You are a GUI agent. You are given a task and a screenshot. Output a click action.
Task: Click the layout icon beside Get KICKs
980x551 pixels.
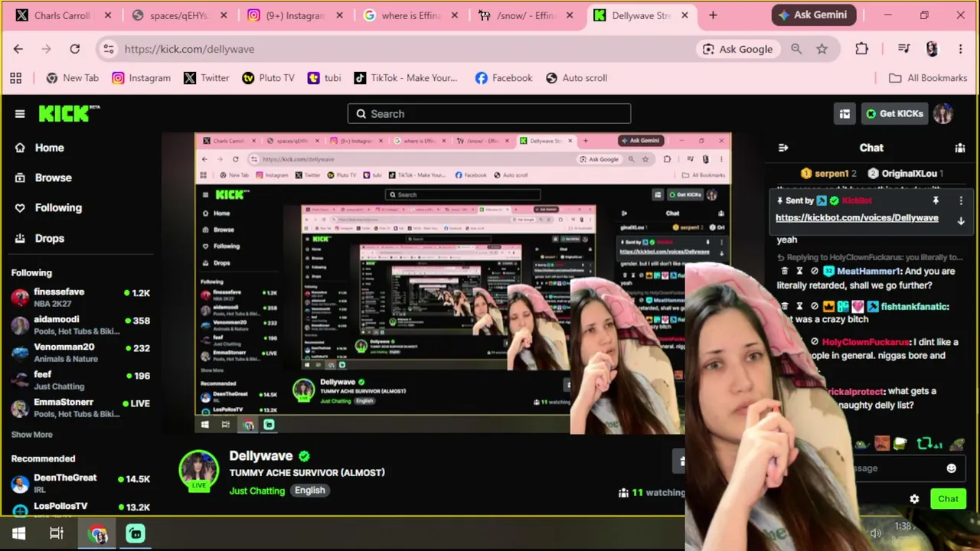point(844,114)
